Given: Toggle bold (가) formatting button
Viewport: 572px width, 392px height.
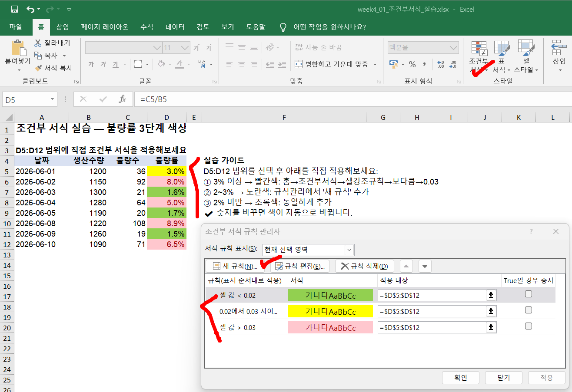Looking at the screenshot, I should 91,64.
